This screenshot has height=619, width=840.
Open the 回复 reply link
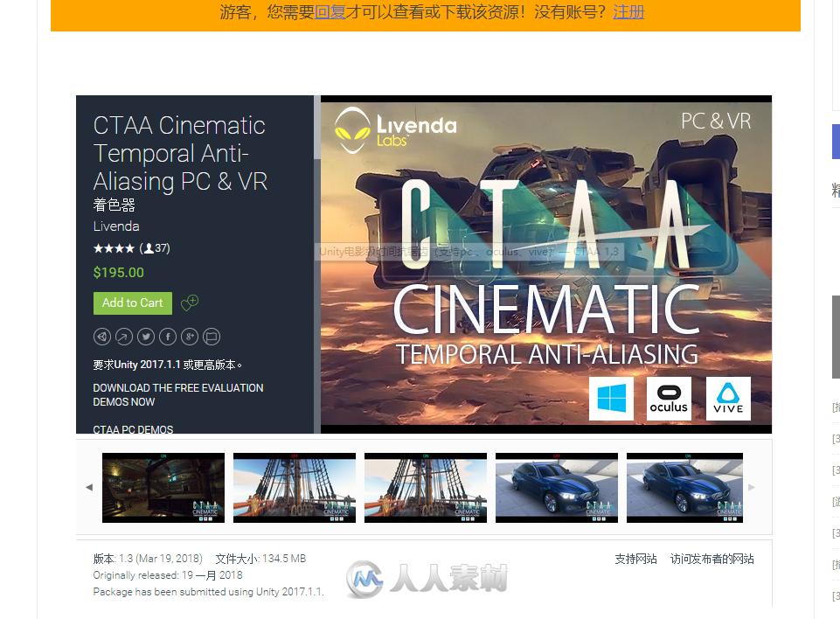point(330,12)
